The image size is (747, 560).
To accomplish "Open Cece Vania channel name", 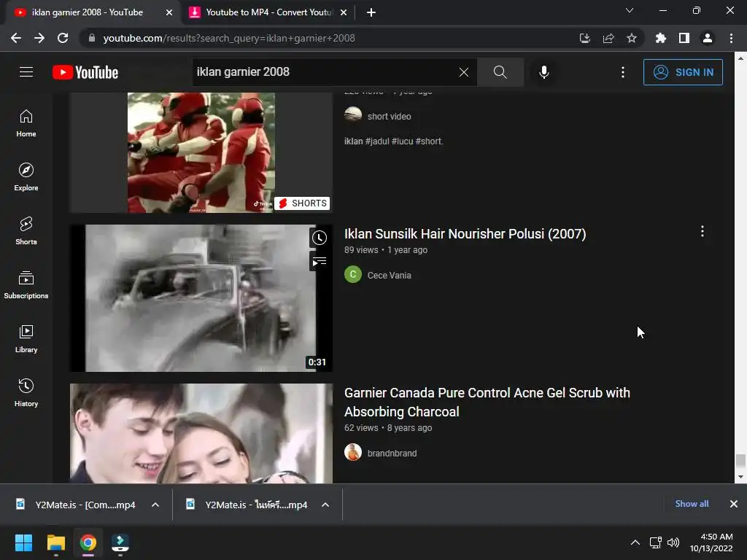I will [x=389, y=275].
